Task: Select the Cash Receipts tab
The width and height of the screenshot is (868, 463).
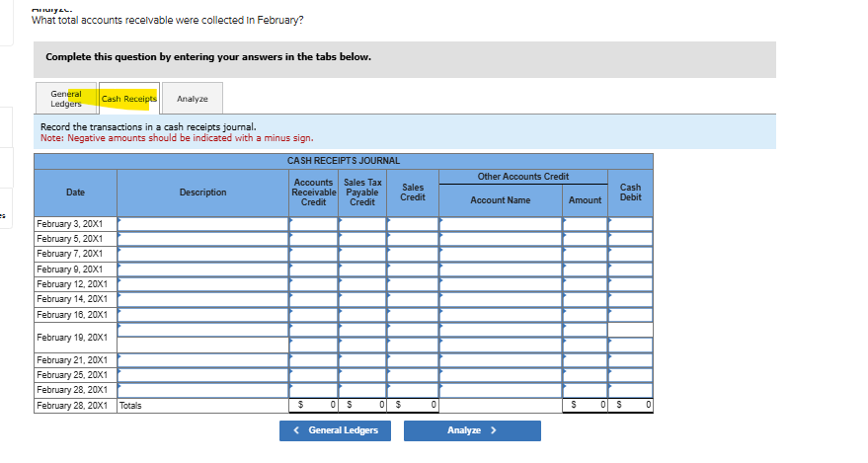Action: coord(129,99)
